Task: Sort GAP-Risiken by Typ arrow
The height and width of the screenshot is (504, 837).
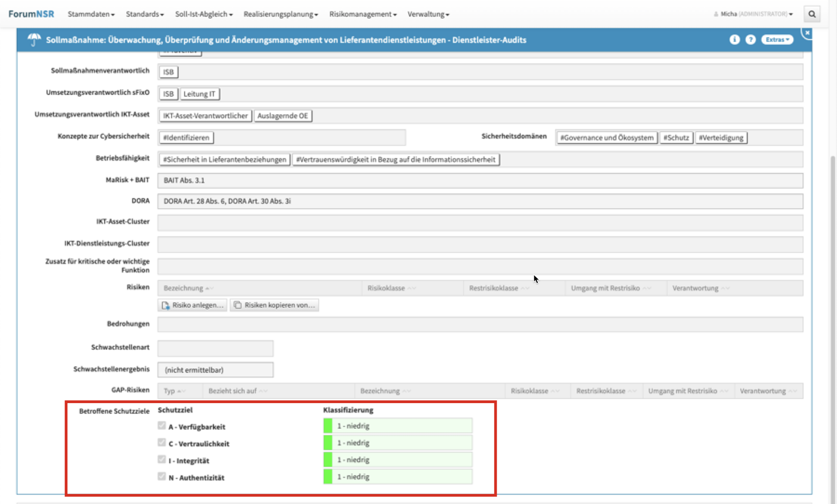Action: pyautogui.click(x=181, y=391)
